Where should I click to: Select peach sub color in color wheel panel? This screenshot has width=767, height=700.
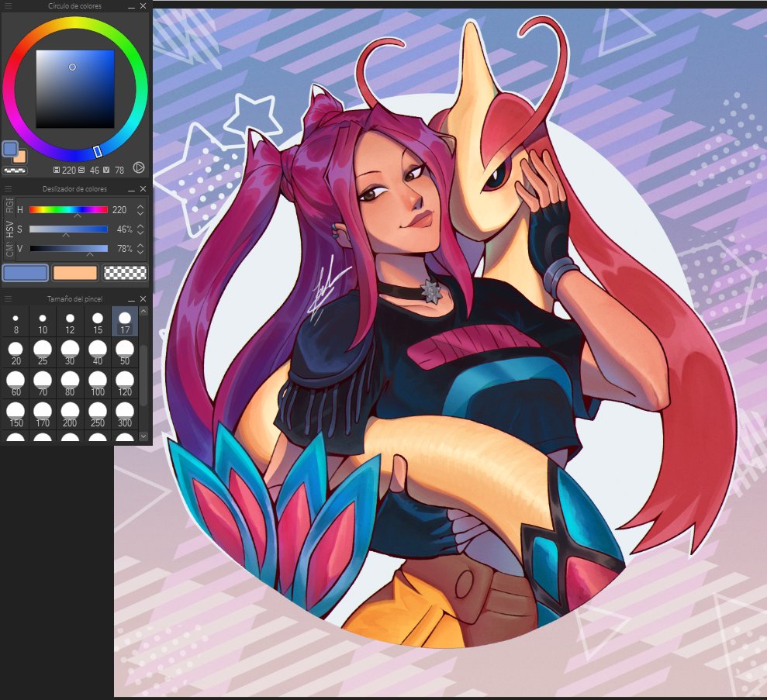click(21, 157)
